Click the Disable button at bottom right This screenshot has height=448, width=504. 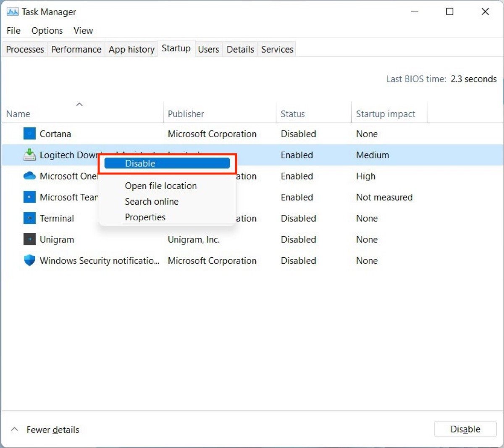click(465, 429)
